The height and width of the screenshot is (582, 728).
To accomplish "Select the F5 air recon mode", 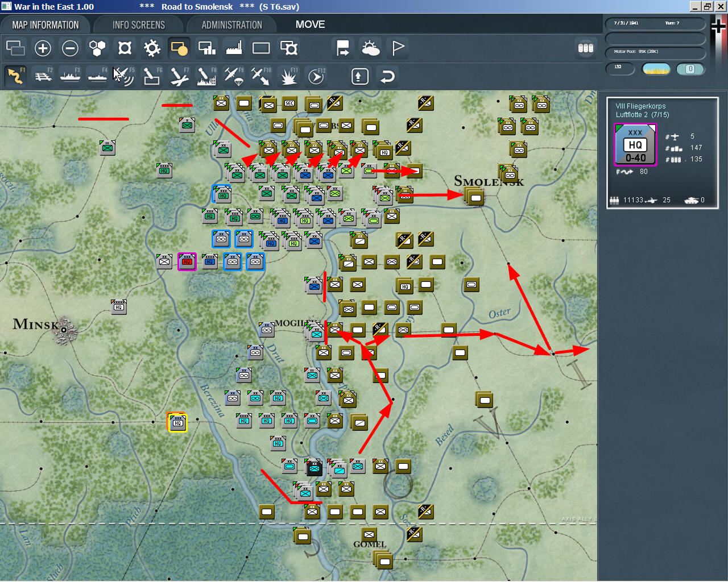I will (125, 76).
